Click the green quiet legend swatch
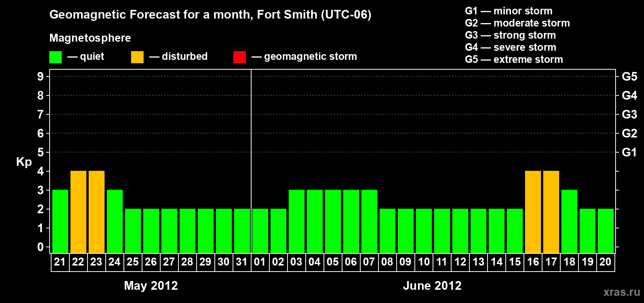Image resolution: width=644 pixels, height=303 pixels. pos(55,57)
